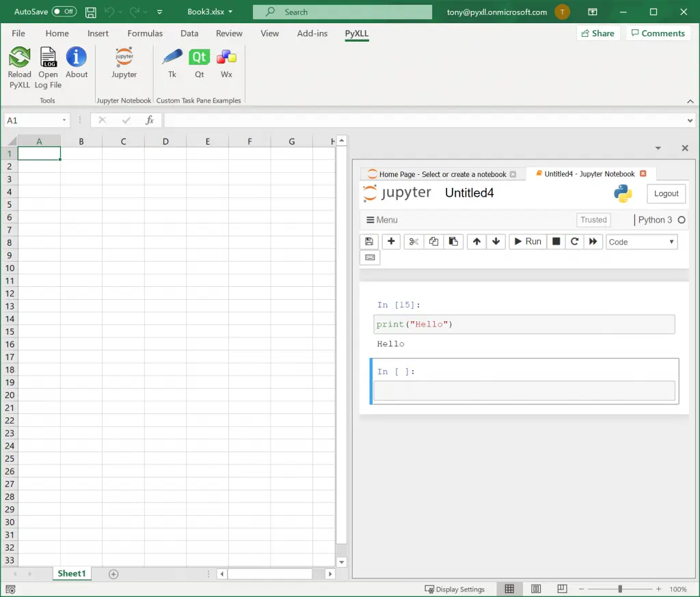The height and width of the screenshot is (597, 700).
Task: Add a new sheet with the plus button
Action: (113, 574)
